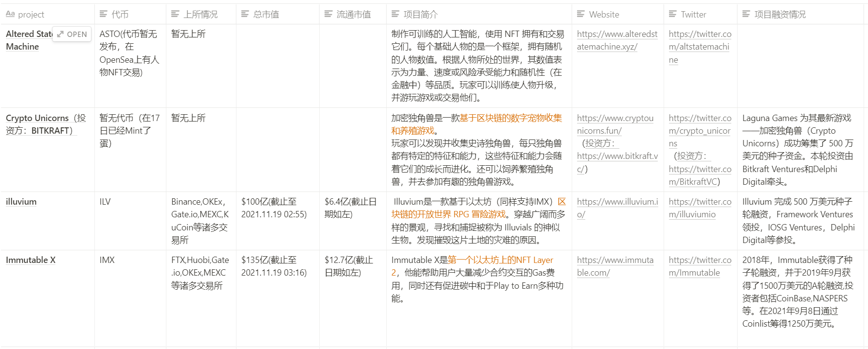Open the twitter.com/illuviumio link
This screenshot has width=868, height=349.
click(700, 208)
